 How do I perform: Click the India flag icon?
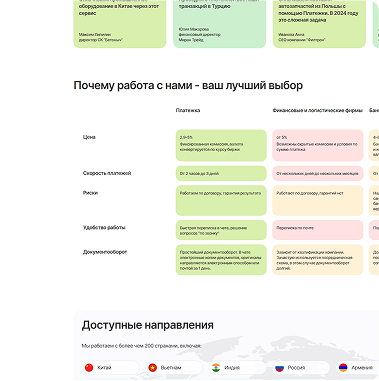pos(216,368)
